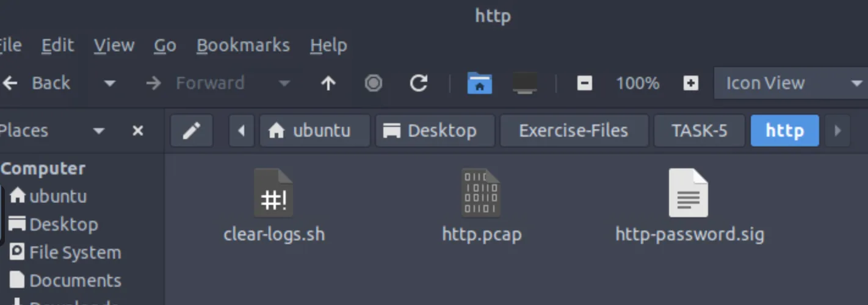Viewport: 868px width, 305px height.
Task: Navigate to TASK-5 in the path bar
Action: 699,131
